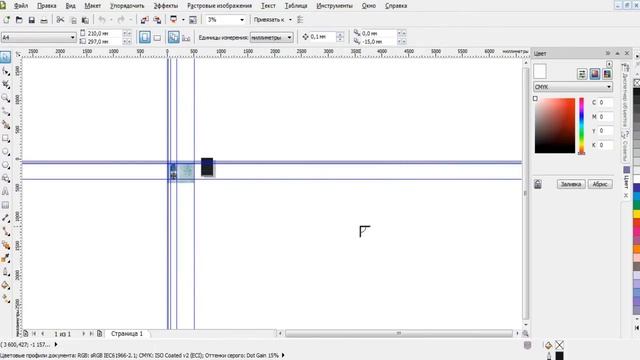Show color viewers in Цвет docker
Image resolution: width=640 pixels, height=360 pixels.
point(595,74)
